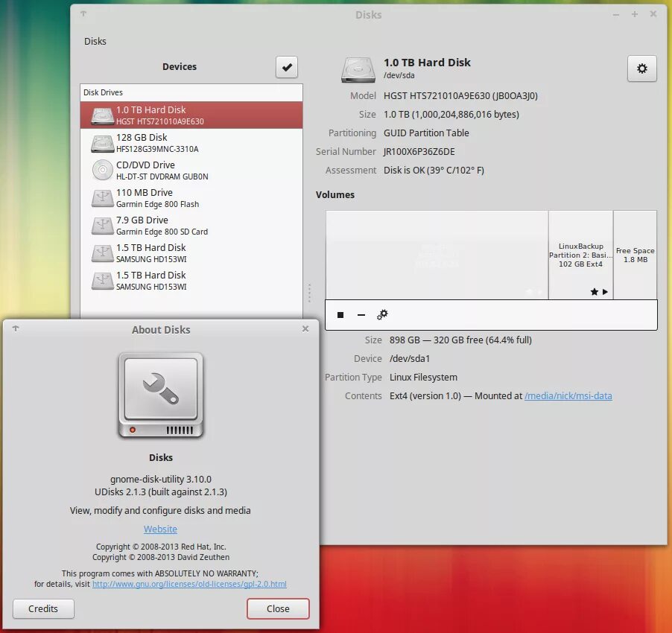
Task: Open partition options via the double-gears icon
Action: coord(382,315)
